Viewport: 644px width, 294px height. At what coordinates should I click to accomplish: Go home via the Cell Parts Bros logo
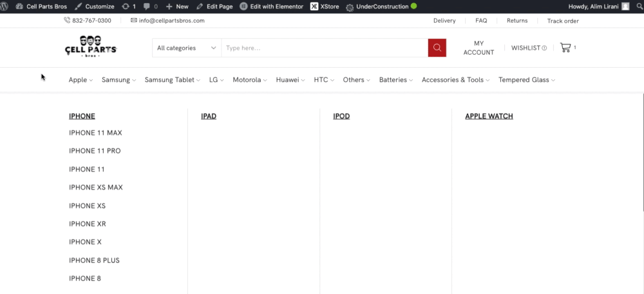[91, 46]
